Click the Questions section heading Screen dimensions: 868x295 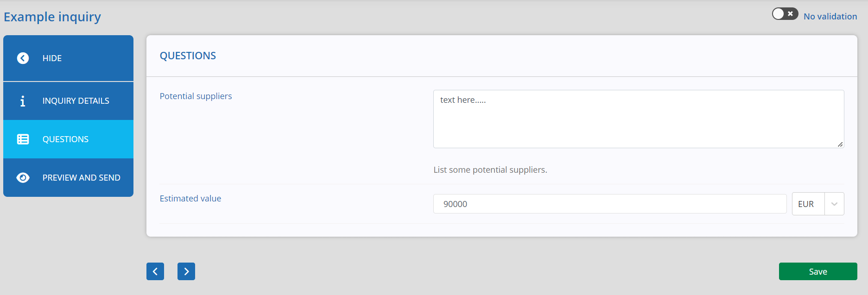pos(188,56)
